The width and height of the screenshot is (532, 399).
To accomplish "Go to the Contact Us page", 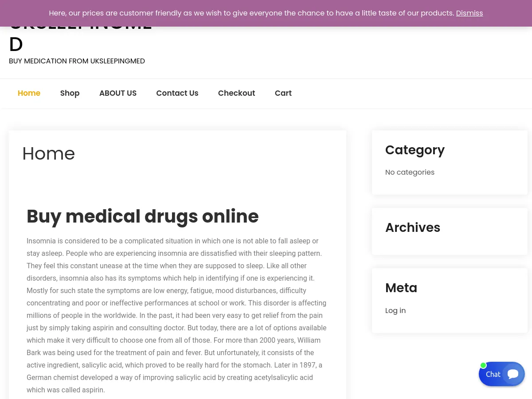I will coord(177,93).
